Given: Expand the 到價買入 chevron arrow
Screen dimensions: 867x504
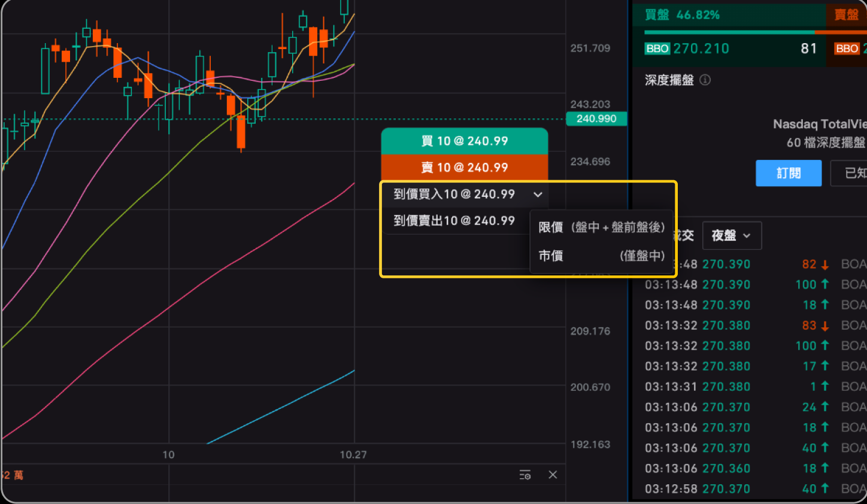Looking at the screenshot, I should point(538,195).
